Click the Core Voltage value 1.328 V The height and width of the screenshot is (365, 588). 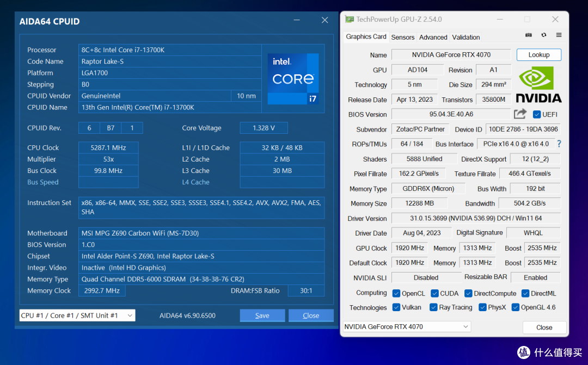click(x=264, y=128)
